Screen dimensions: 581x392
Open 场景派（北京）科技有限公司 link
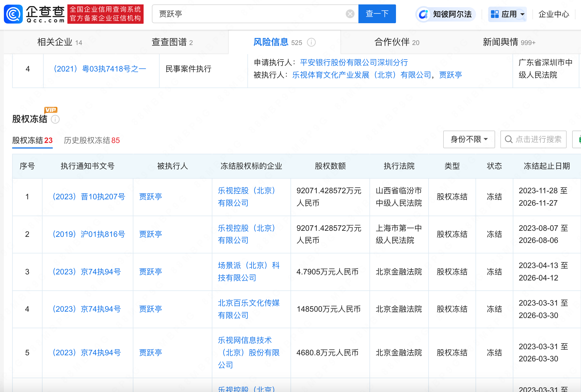(249, 272)
